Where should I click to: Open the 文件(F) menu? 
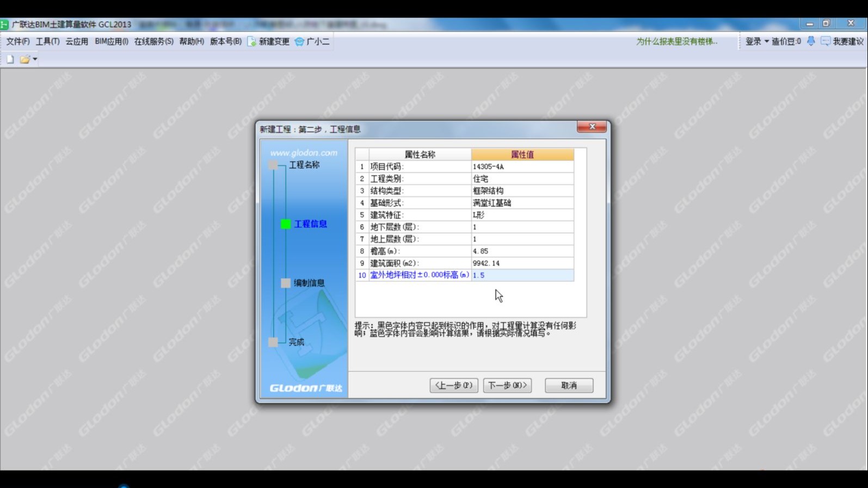(18, 41)
